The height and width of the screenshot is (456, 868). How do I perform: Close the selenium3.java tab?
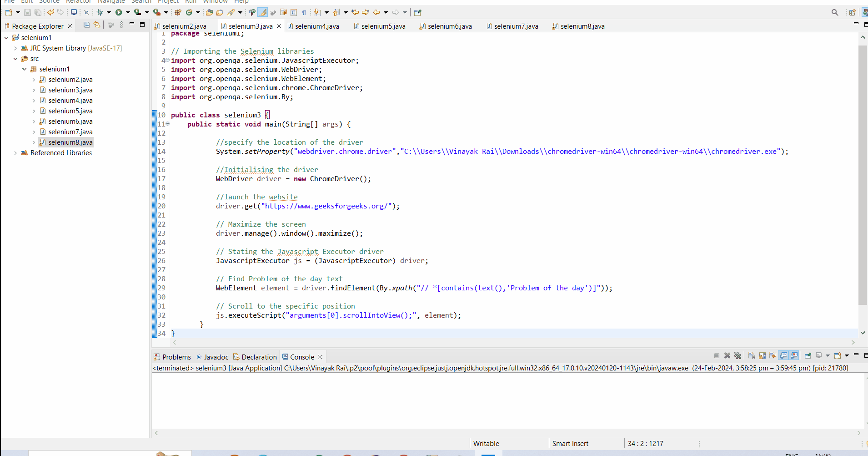(279, 26)
